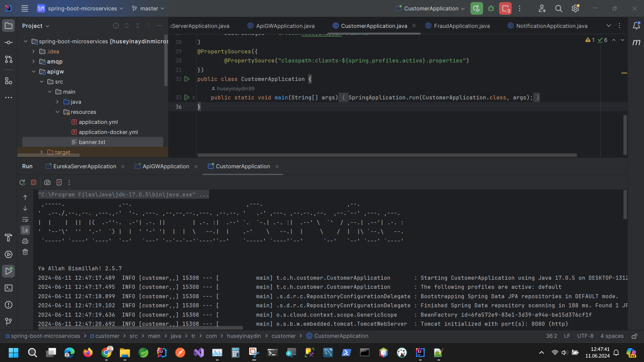Screen dimensions: 644x362
Task: Open master branch dropdown
Action: pos(148,8)
